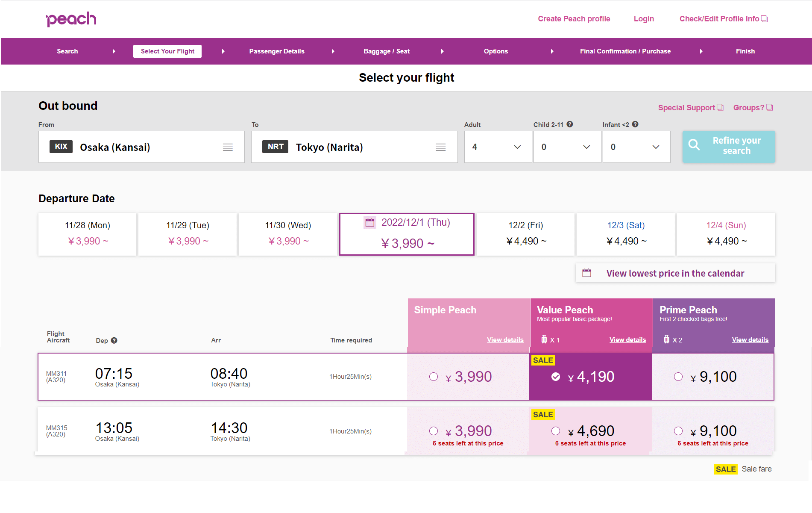The image size is (812, 513).
Task: Open the Adult passenger count dropdown
Action: (498, 147)
